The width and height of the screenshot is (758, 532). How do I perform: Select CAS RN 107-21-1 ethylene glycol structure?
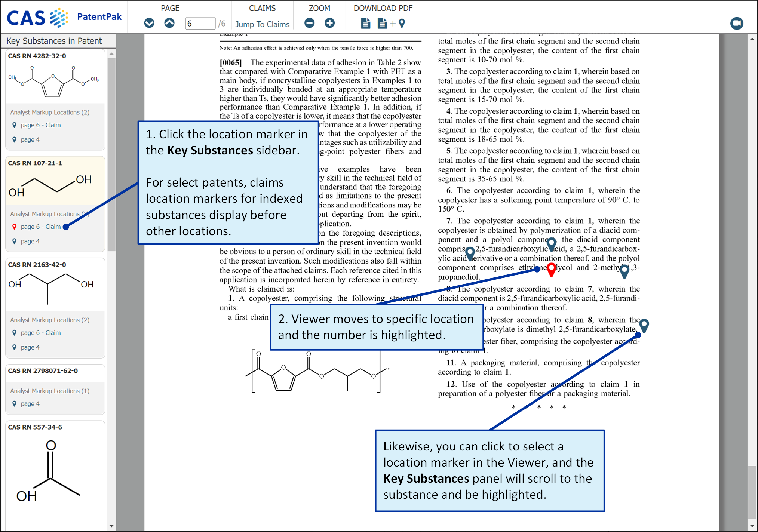tap(50, 185)
